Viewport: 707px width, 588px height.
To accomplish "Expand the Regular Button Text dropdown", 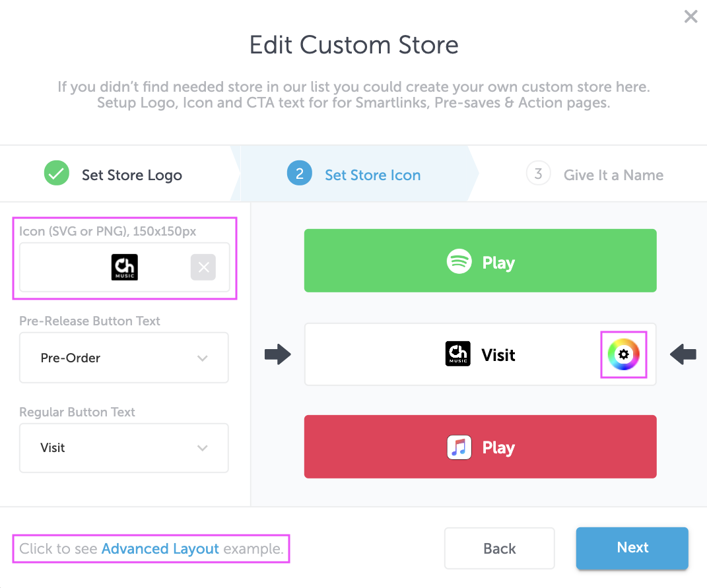I will click(x=124, y=447).
